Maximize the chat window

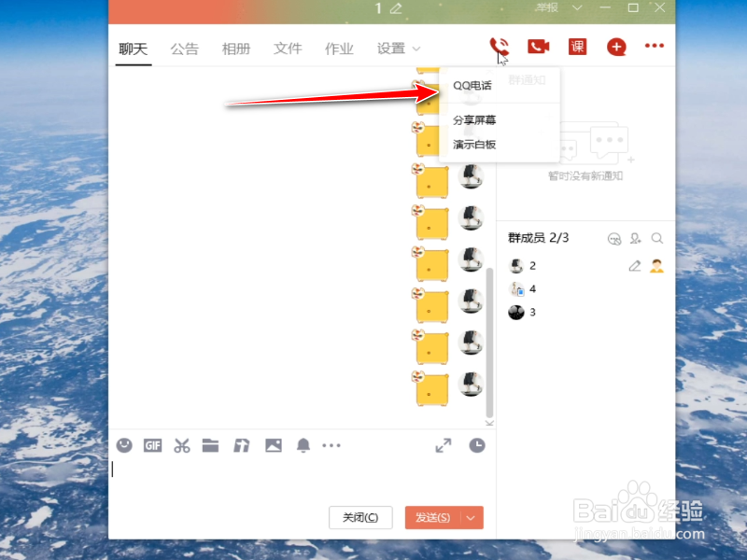[x=633, y=7]
